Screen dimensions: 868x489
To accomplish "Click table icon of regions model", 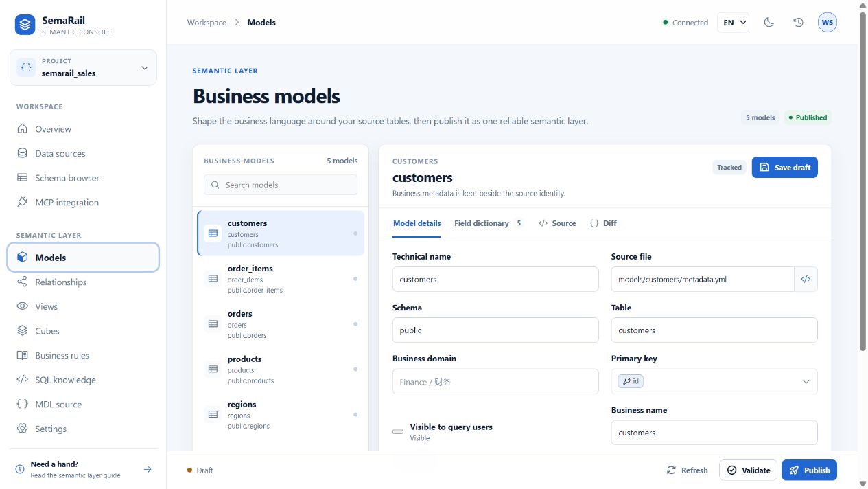I will point(213,415).
